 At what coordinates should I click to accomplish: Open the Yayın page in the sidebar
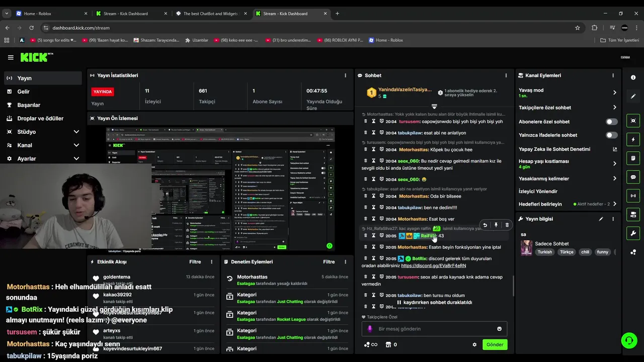pyautogui.click(x=43, y=78)
